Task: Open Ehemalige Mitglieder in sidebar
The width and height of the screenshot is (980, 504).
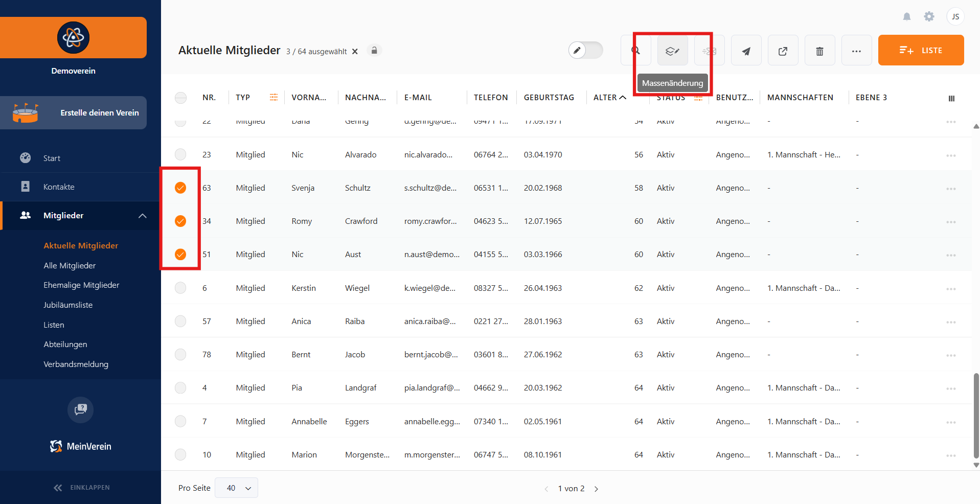Action: point(81,285)
